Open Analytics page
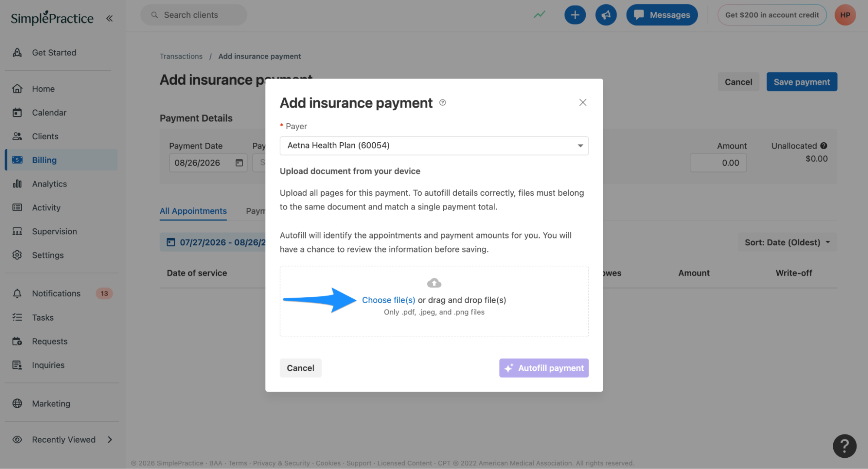 tap(50, 184)
